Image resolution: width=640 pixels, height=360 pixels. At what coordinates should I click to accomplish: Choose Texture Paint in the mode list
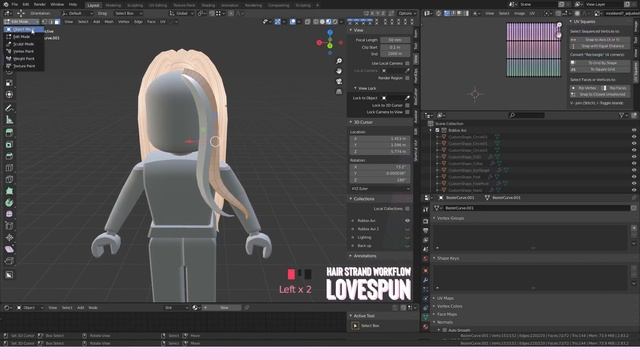point(23,66)
